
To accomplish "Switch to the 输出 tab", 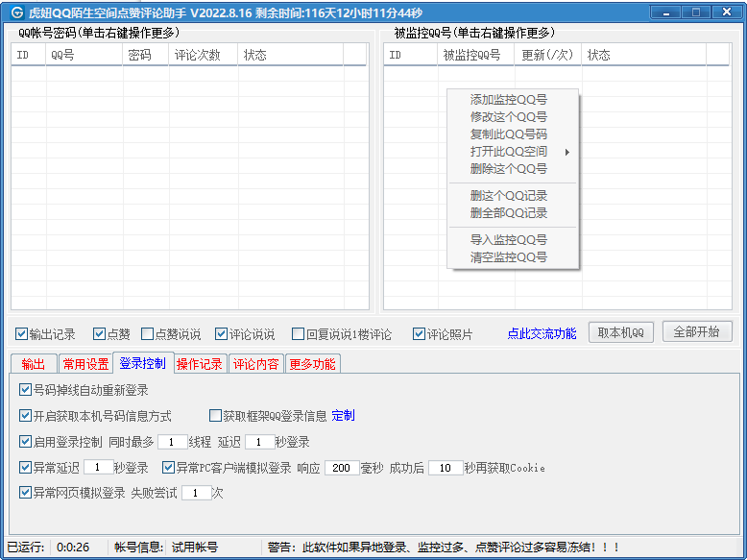I will [x=34, y=364].
